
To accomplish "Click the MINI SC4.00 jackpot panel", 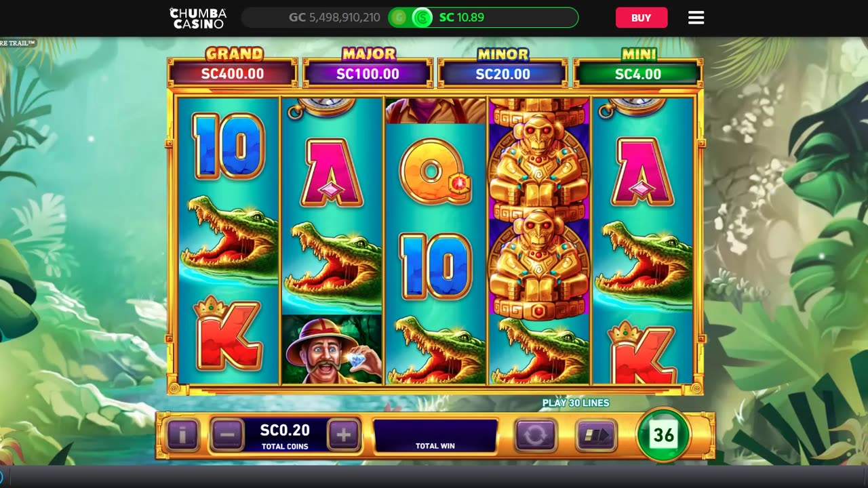I will click(x=637, y=68).
